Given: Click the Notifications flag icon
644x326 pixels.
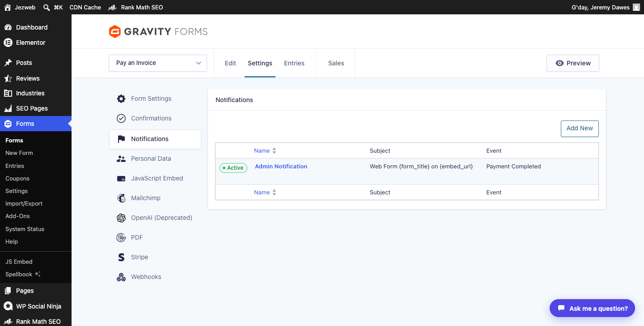Looking at the screenshot, I should click(x=121, y=139).
